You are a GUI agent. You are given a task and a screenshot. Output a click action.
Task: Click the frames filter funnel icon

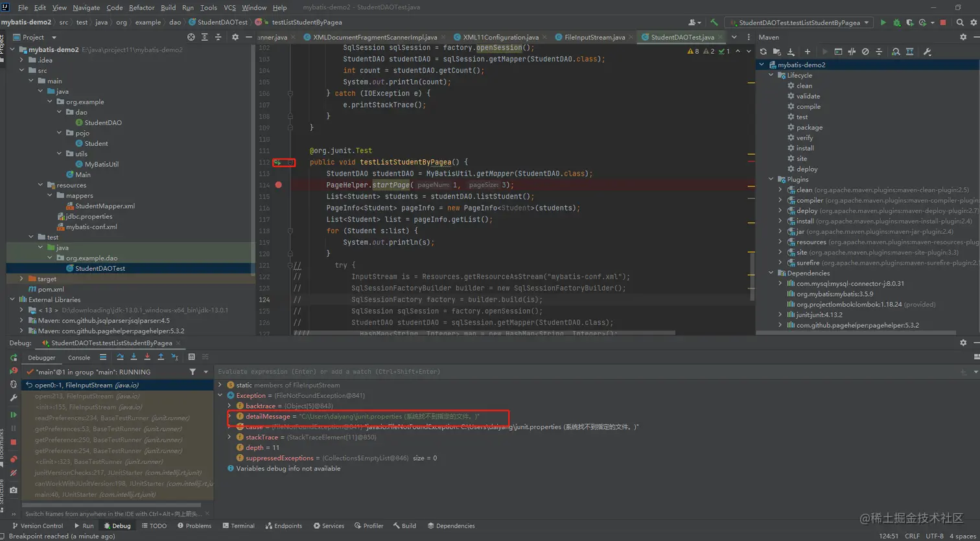[192, 372]
